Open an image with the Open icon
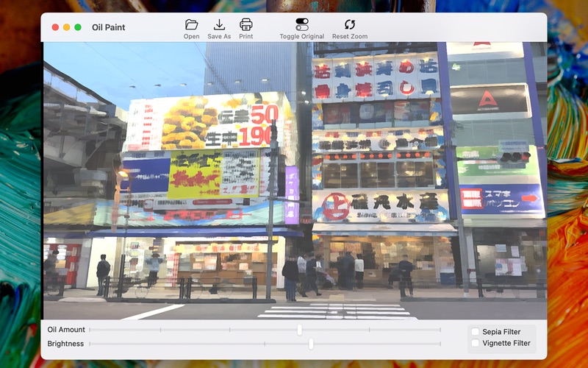This screenshot has width=588, height=368. [x=191, y=25]
